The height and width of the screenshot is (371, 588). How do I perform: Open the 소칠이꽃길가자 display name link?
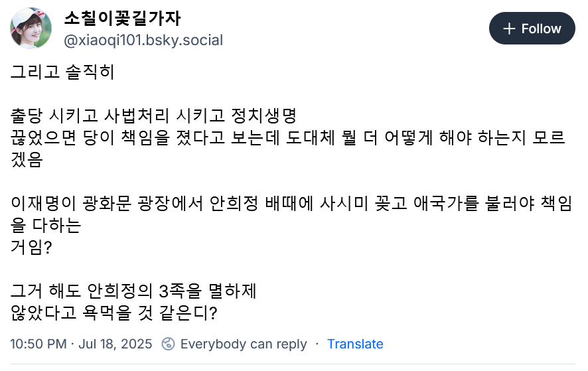(122, 19)
